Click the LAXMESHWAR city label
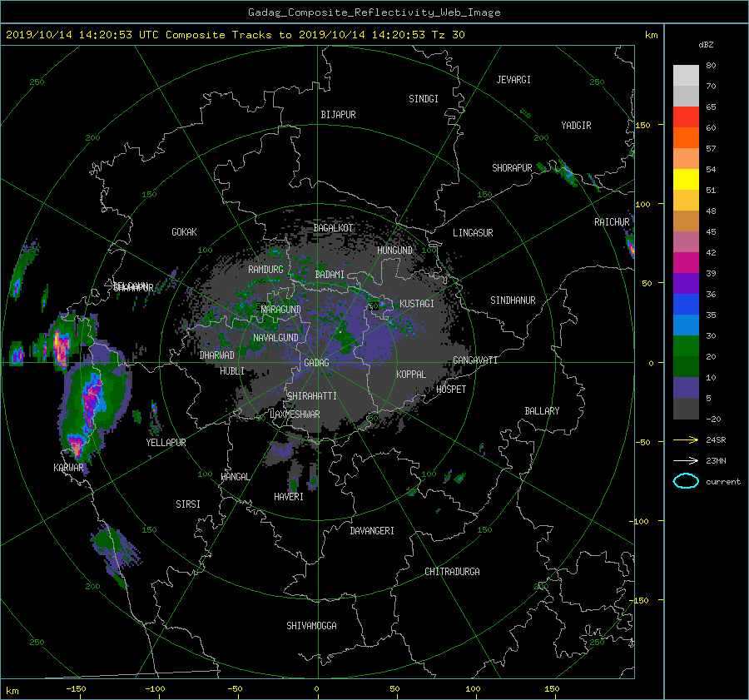The image size is (749, 700). (x=295, y=415)
